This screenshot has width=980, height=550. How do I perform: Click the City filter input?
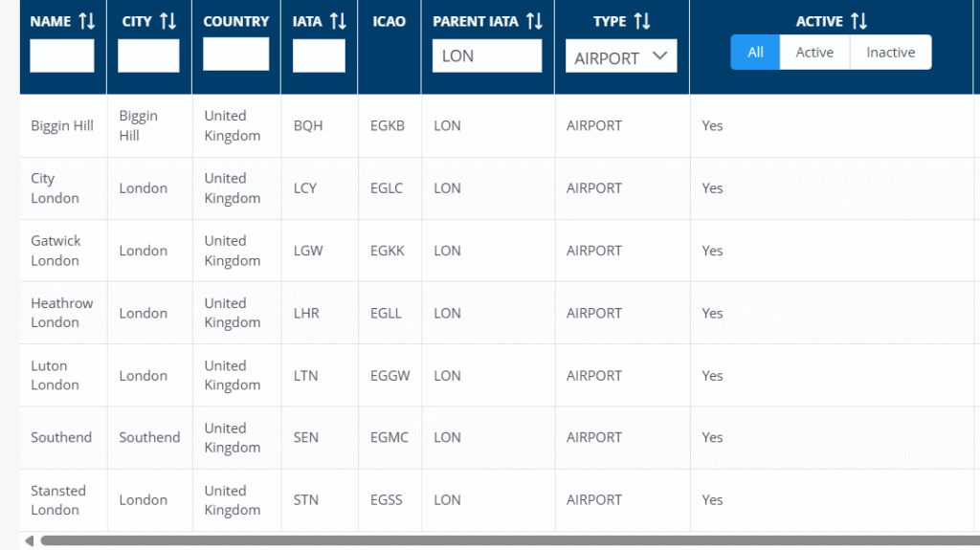[148, 55]
